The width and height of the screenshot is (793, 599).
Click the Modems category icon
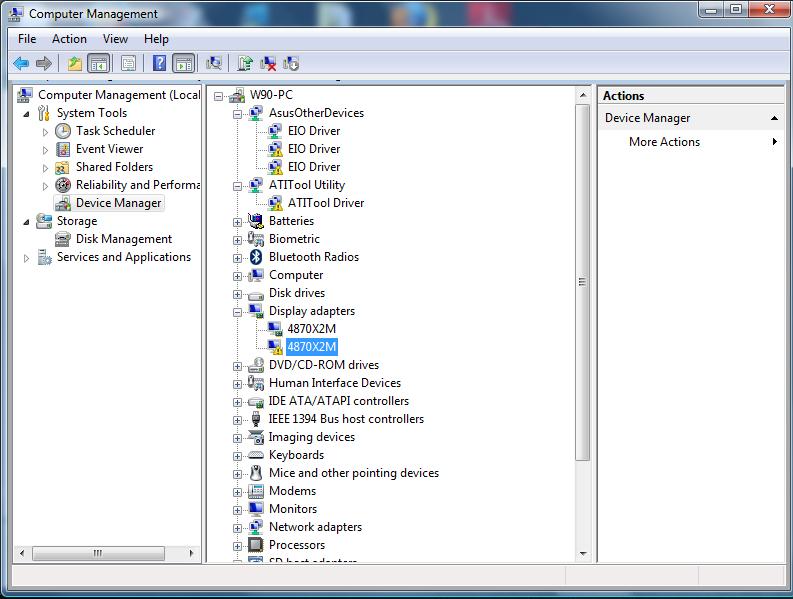pyautogui.click(x=256, y=491)
